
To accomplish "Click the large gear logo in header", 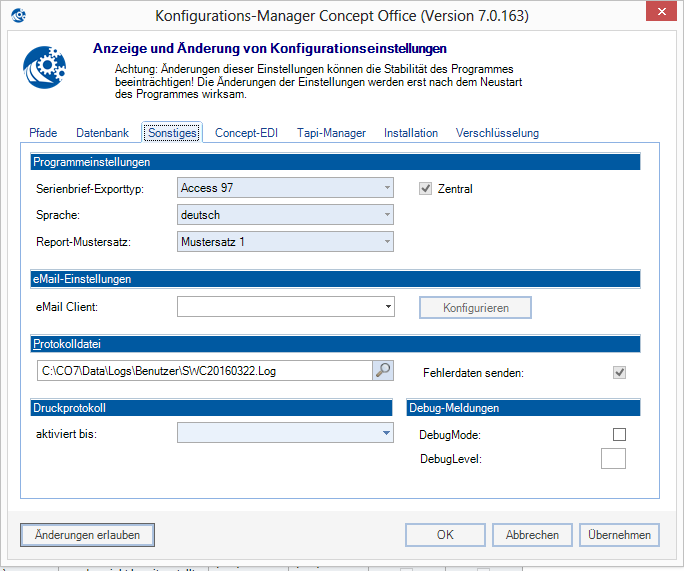I will [44, 68].
